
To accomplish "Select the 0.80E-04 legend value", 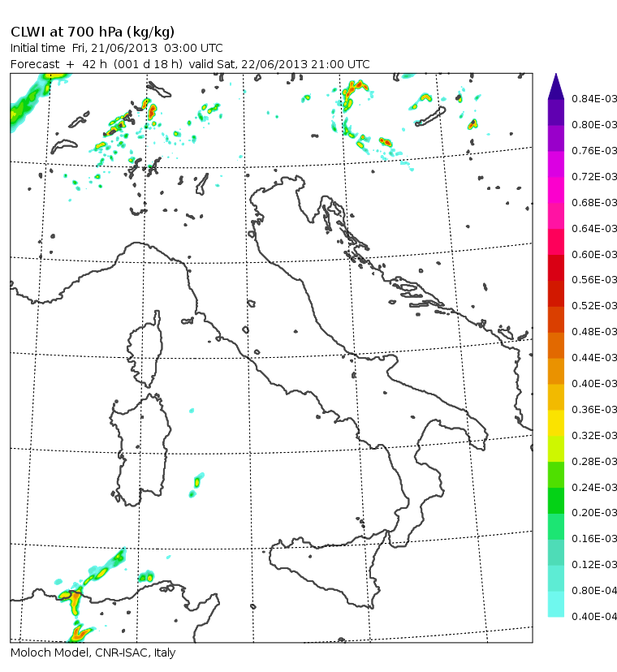I will pyautogui.click(x=594, y=591).
